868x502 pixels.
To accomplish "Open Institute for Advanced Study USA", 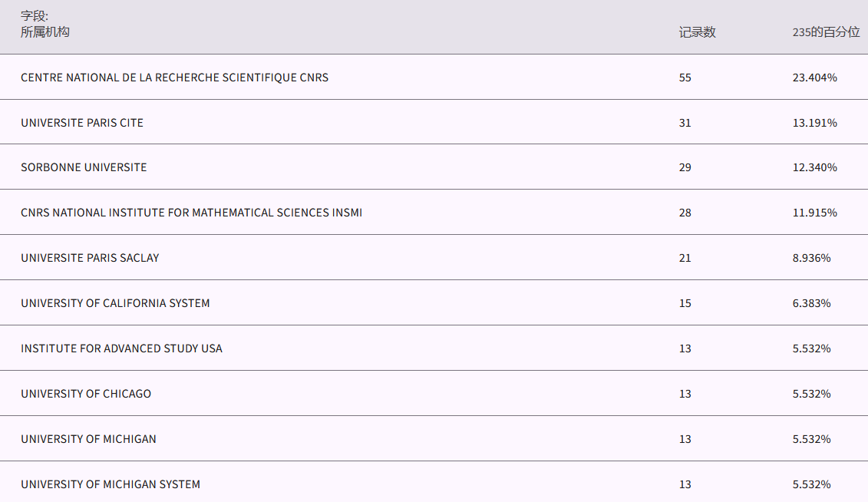I will click(121, 348).
